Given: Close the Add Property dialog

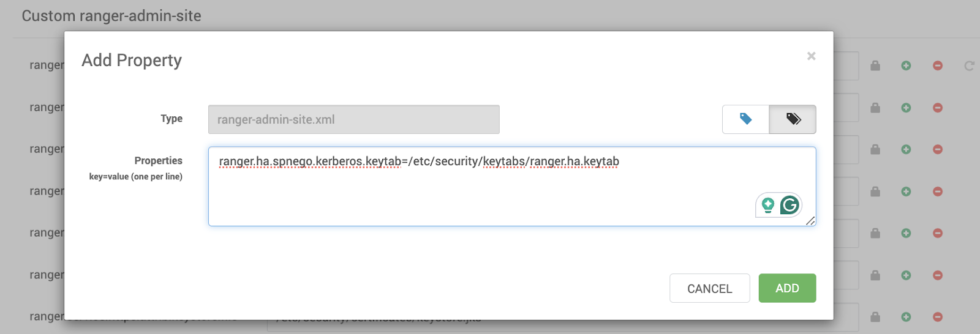Looking at the screenshot, I should [x=811, y=56].
